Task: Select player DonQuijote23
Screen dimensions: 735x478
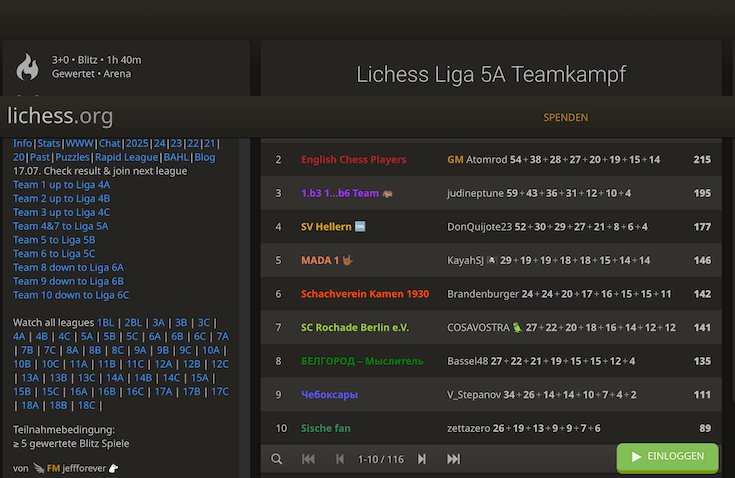Action: pos(480,227)
